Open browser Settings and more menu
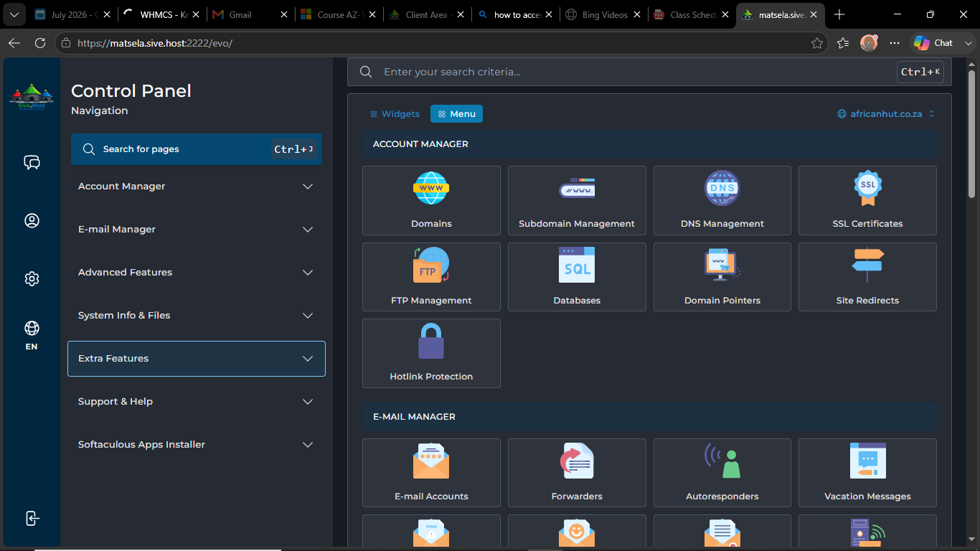 tap(895, 43)
